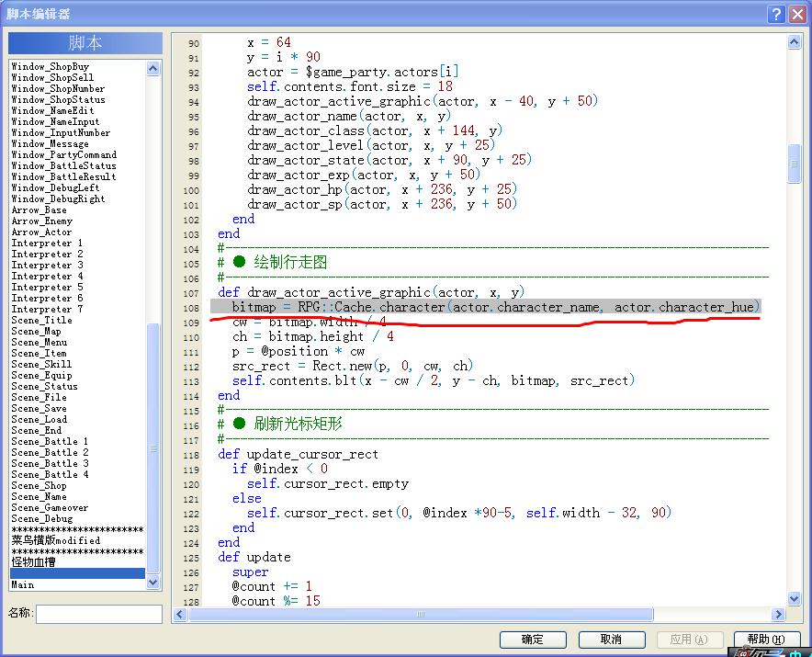This screenshot has height=657, width=812.
Task: Select Window_DebugRight script
Action: 58,199
